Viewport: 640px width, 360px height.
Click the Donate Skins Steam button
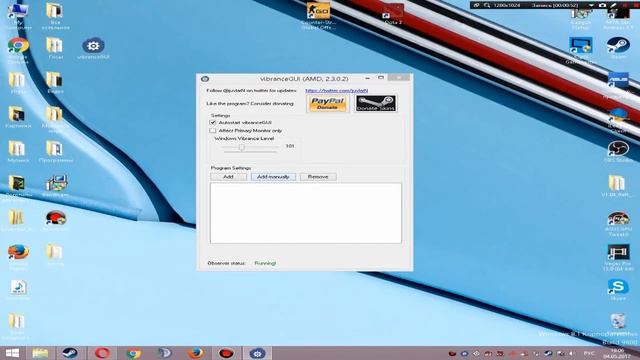(x=376, y=104)
